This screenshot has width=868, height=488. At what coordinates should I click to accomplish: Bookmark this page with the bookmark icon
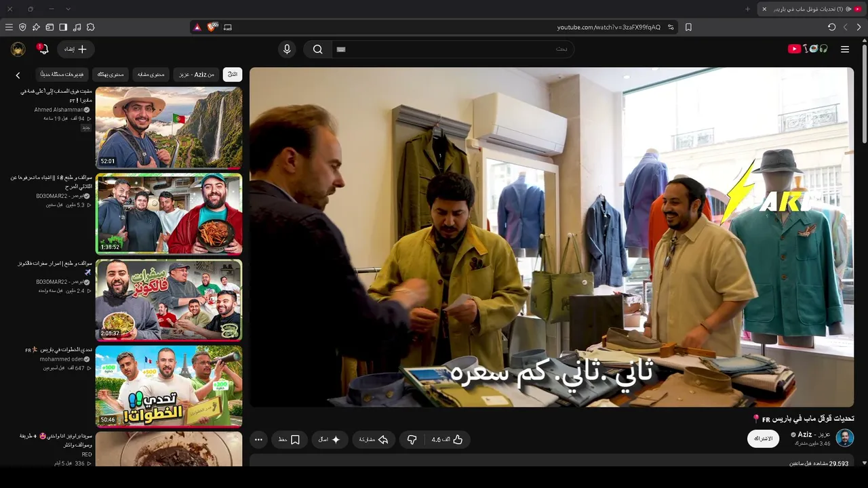pyautogui.click(x=688, y=27)
